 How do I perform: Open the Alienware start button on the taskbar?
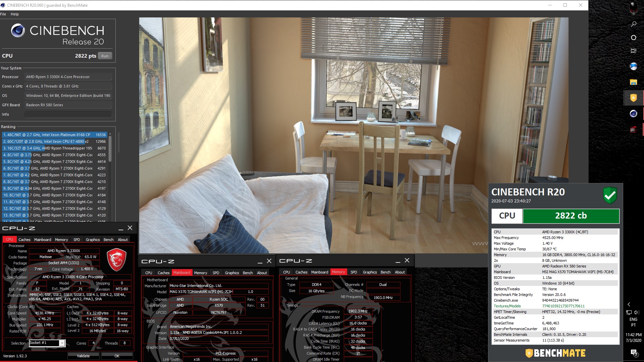[633, 8]
